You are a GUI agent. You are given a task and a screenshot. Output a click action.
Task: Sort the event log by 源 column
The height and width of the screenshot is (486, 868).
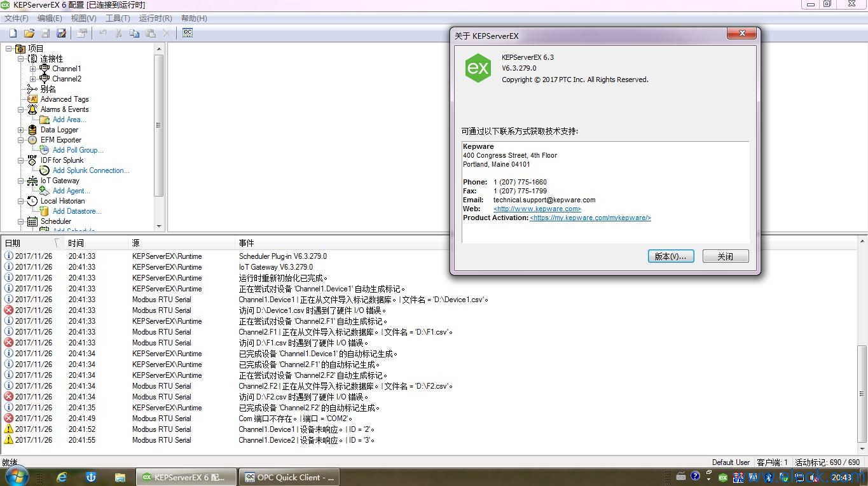(181, 243)
